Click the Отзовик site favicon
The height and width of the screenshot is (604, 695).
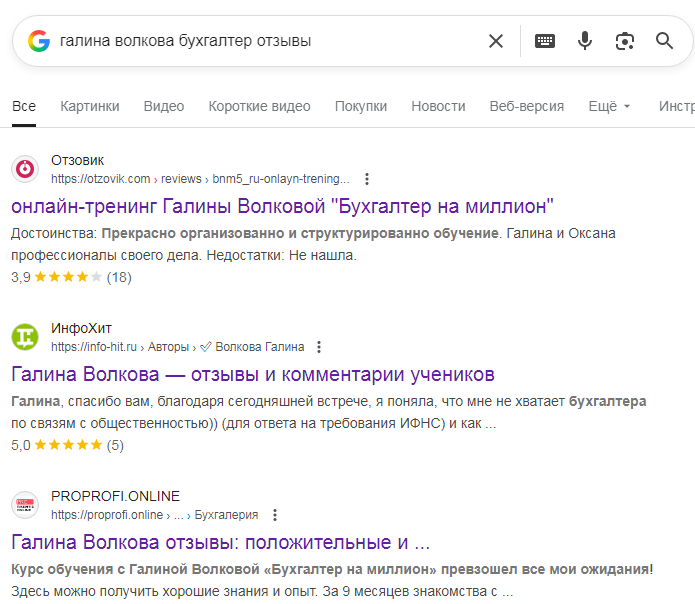25,169
